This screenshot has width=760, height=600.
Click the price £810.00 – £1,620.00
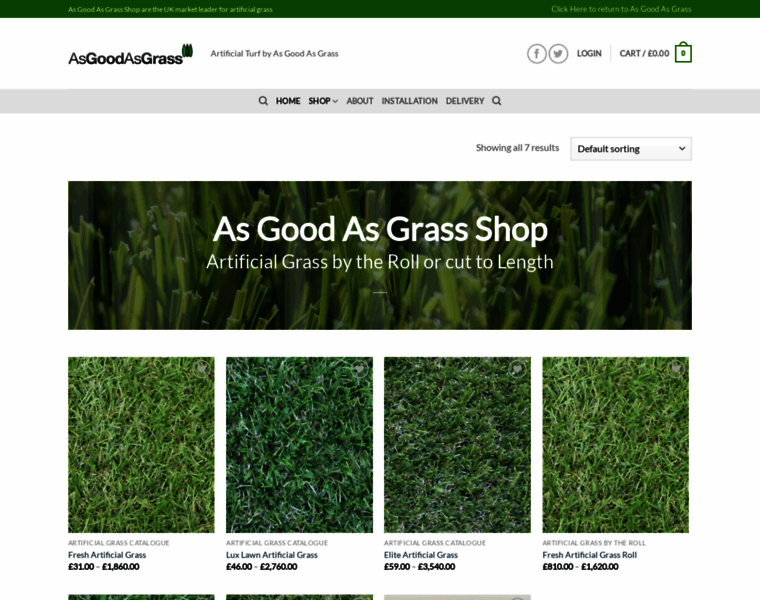(580, 567)
